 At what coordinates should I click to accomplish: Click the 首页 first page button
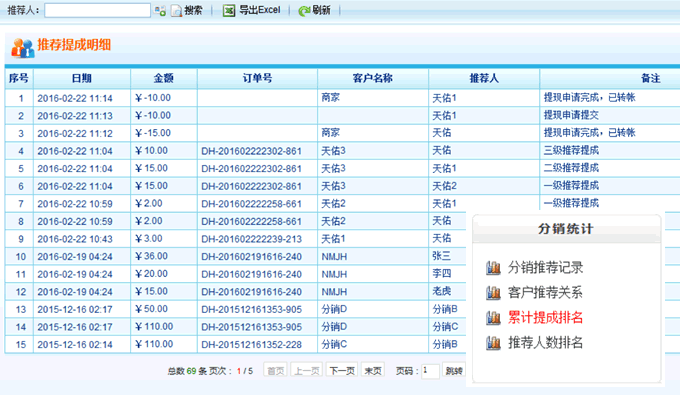click(x=275, y=371)
